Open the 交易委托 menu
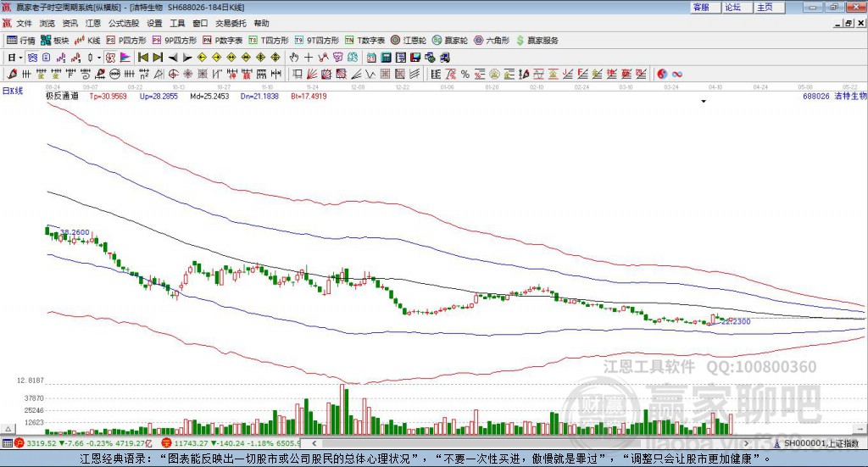 point(231,23)
